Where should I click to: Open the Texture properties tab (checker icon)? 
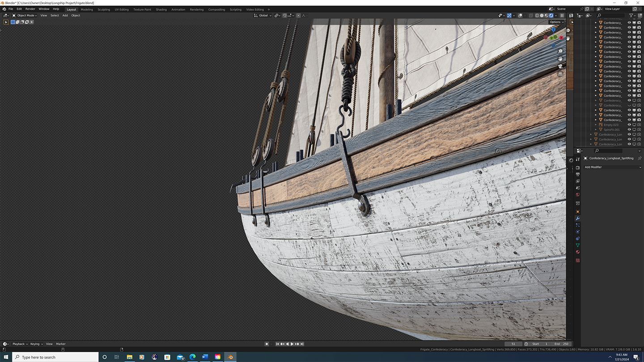click(577, 260)
